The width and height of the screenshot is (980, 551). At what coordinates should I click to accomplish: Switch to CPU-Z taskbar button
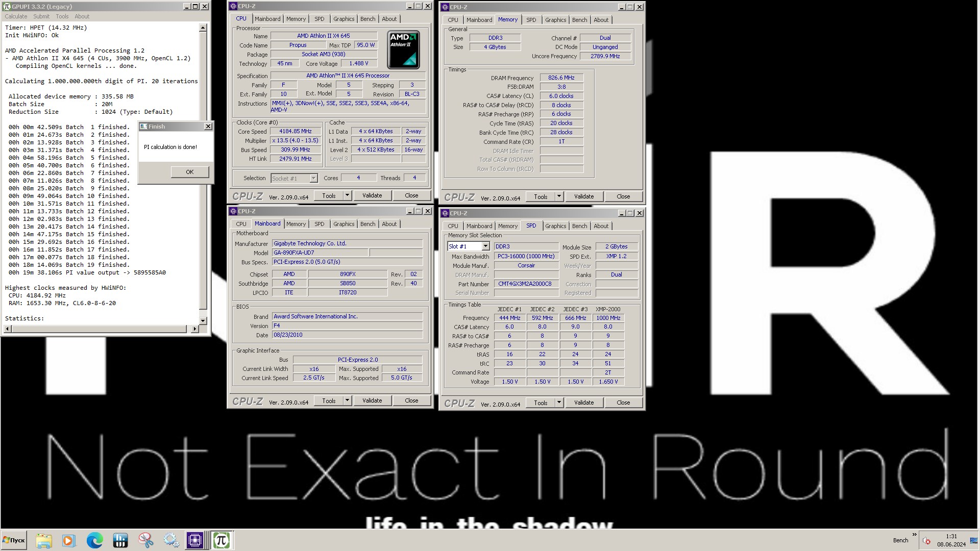[x=195, y=540]
